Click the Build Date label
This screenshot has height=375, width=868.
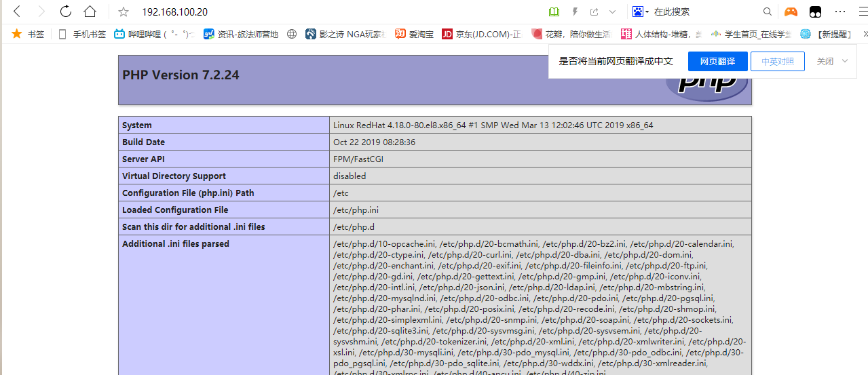(x=143, y=142)
